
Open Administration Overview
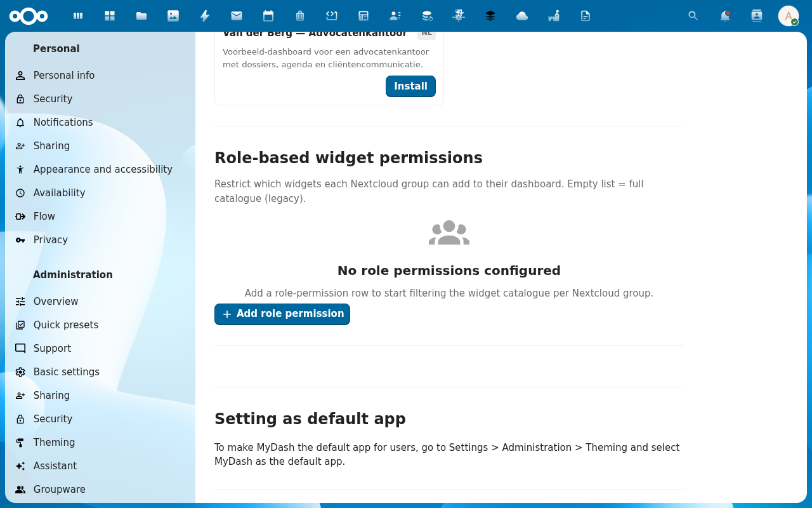(100, 302)
